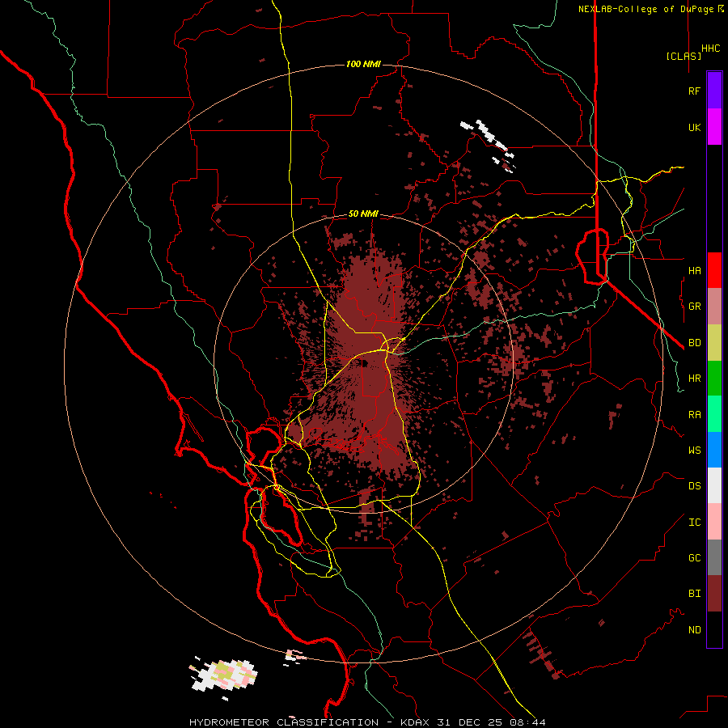728x728 pixels.
Task: Click the multicolored echo blob at the bottom left
Action: pyautogui.click(x=223, y=675)
